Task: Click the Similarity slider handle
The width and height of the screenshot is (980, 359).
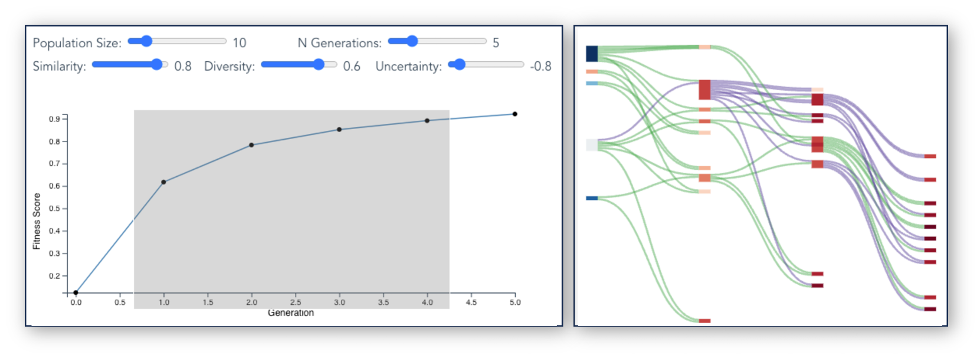Action: (157, 64)
